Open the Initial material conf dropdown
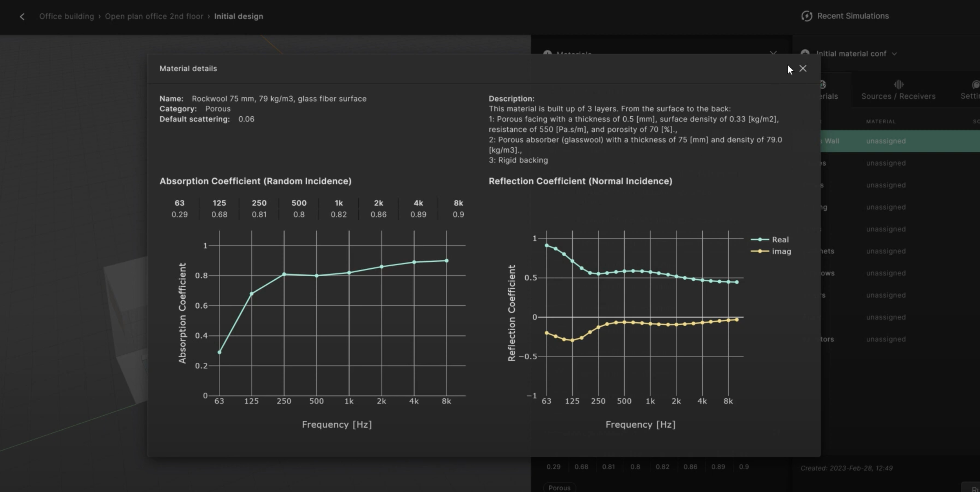The height and width of the screenshot is (492, 980). pos(895,54)
